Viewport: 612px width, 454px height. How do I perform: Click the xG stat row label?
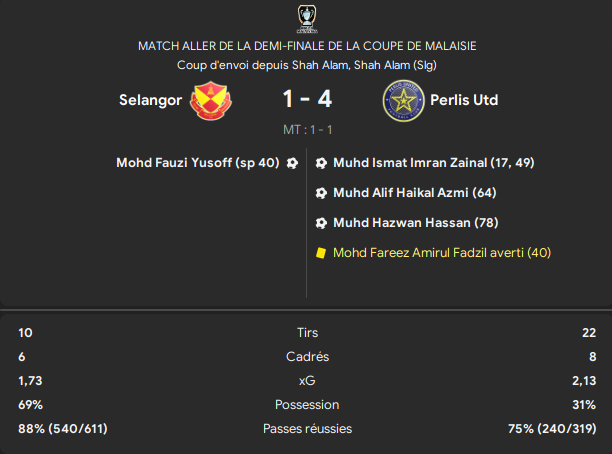click(307, 381)
